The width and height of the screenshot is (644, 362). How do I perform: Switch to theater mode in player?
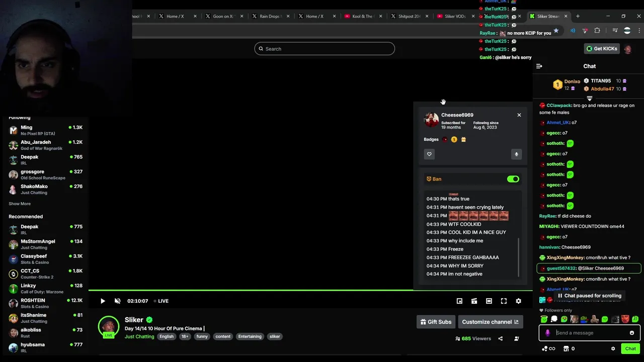click(x=489, y=301)
